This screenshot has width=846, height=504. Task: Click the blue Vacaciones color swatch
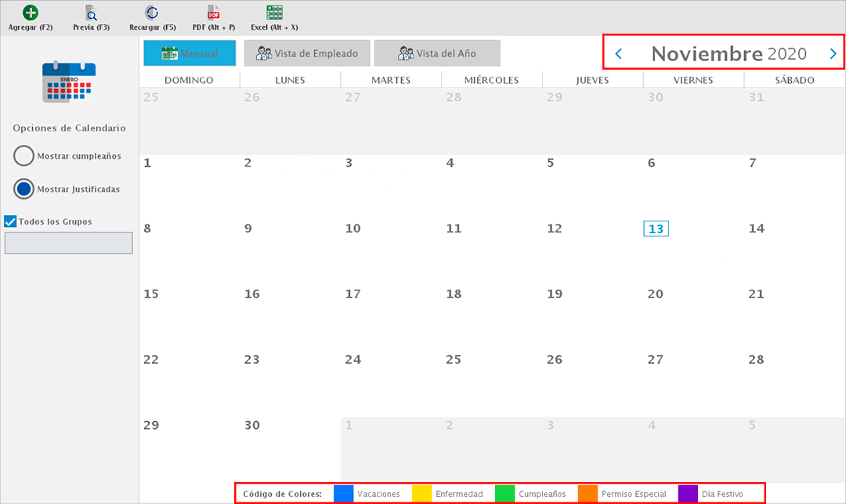point(343,494)
